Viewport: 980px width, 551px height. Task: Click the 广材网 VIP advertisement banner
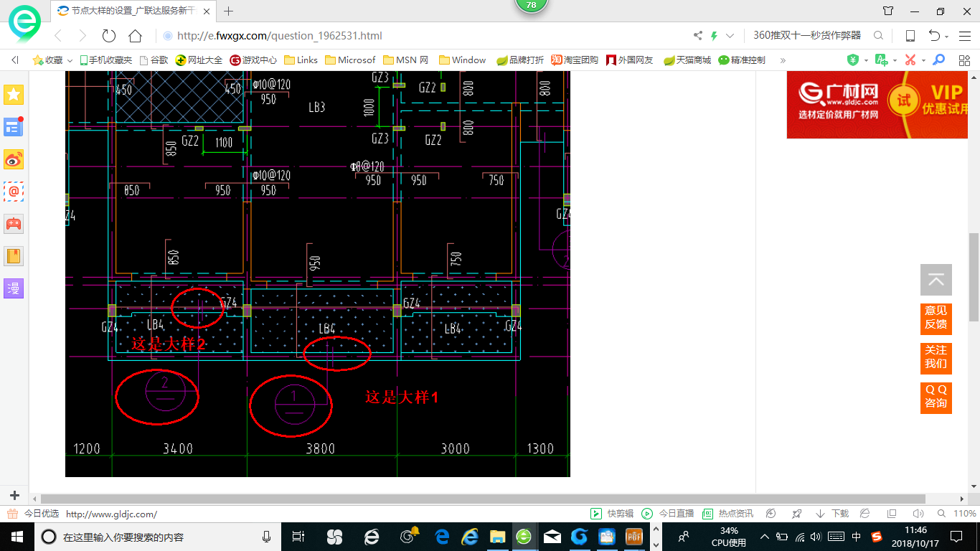pos(878,105)
